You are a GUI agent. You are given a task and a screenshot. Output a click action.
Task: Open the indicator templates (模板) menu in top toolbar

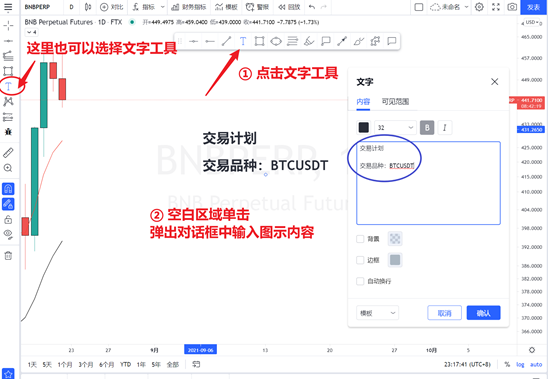tap(226, 7)
